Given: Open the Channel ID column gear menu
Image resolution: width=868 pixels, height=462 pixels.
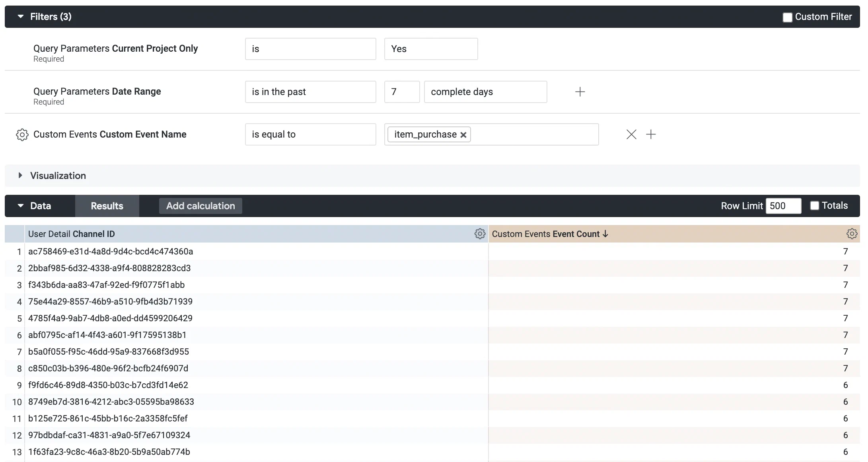Looking at the screenshot, I should tap(480, 234).
